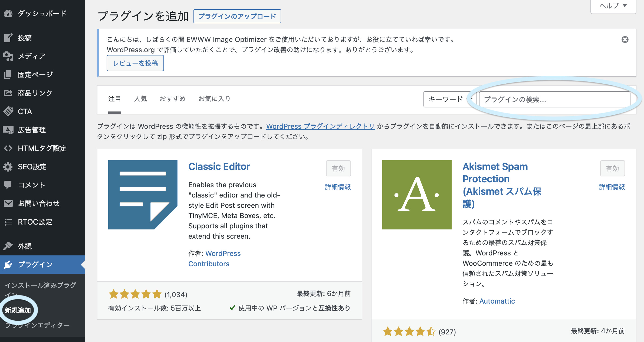Switch to the お気に入り tab
Viewport: 644px width, 342px height.
[214, 99]
